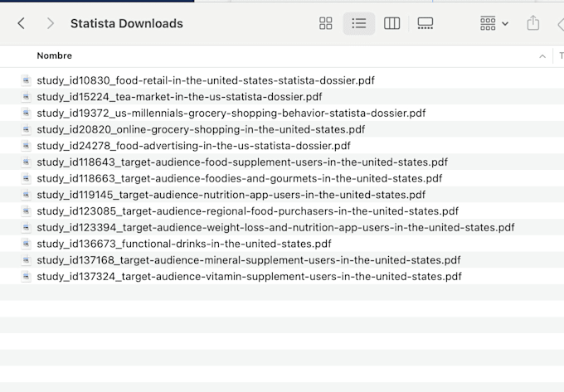Switch to column view
This screenshot has width=564, height=392.
tap(391, 24)
